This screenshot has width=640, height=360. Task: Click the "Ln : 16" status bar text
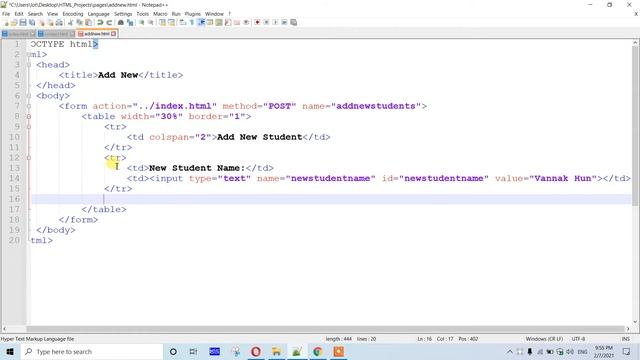pyautogui.click(x=424, y=339)
